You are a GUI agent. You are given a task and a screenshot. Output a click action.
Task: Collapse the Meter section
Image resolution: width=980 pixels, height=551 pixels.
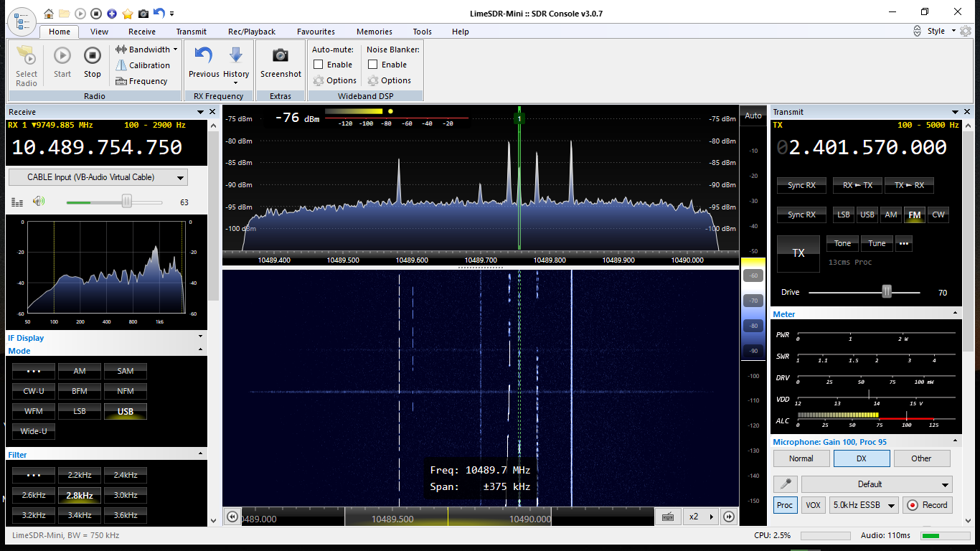(x=955, y=314)
